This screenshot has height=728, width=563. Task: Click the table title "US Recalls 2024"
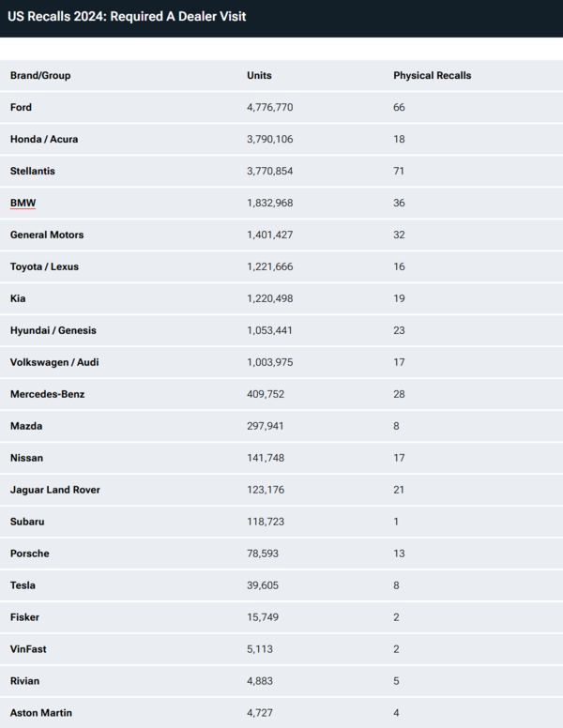[127, 16]
